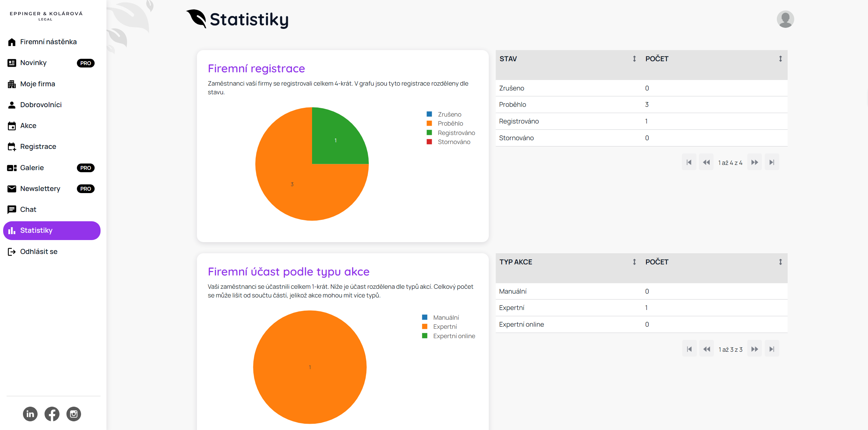Screen dimensions: 868x430
Task: Click Odhlásit se to log out
Action: 39,252
